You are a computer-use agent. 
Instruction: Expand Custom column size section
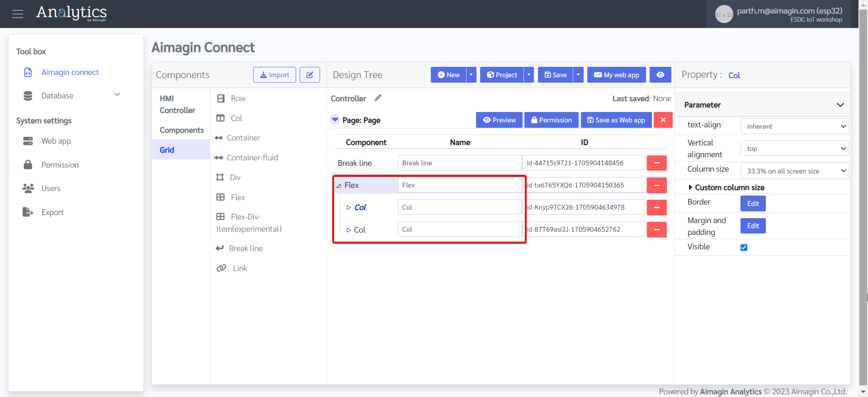click(x=726, y=187)
